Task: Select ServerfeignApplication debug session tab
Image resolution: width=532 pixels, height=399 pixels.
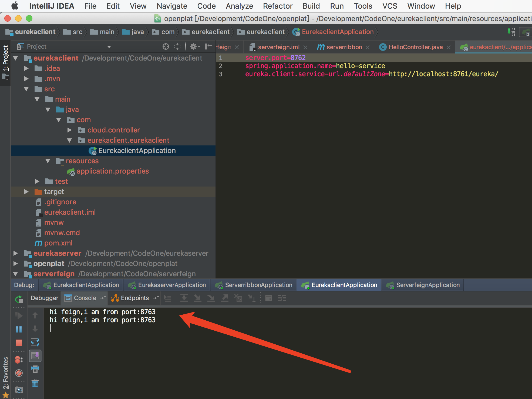Action: coord(423,285)
